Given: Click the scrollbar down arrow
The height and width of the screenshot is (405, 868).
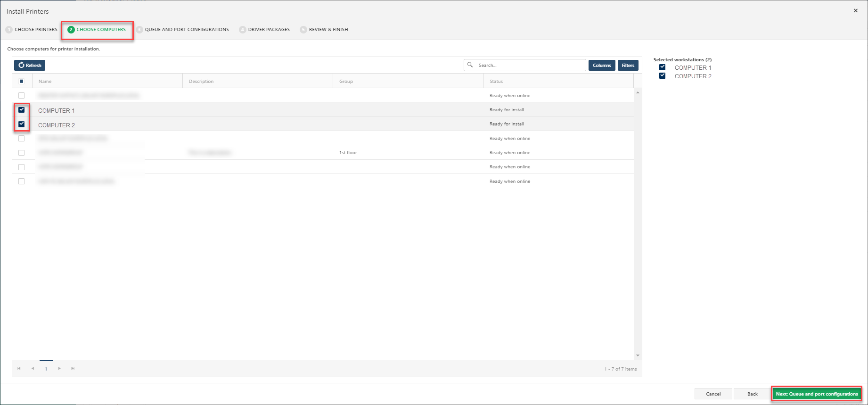Looking at the screenshot, I should (638, 355).
